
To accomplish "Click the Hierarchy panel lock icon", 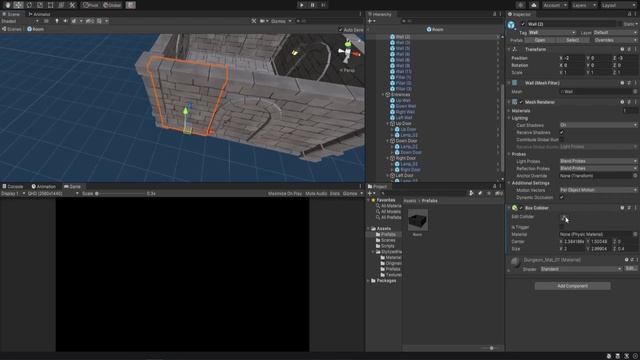I will pos(494,14).
